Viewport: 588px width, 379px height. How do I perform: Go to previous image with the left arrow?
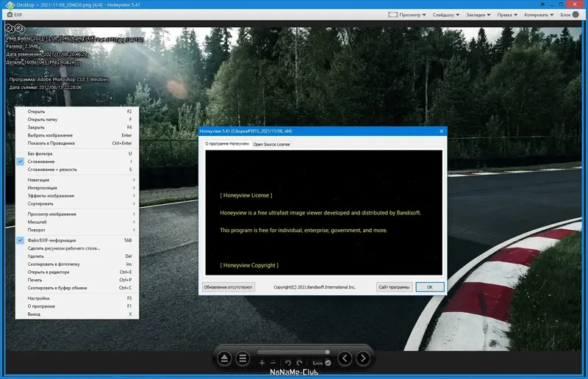point(345,358)
